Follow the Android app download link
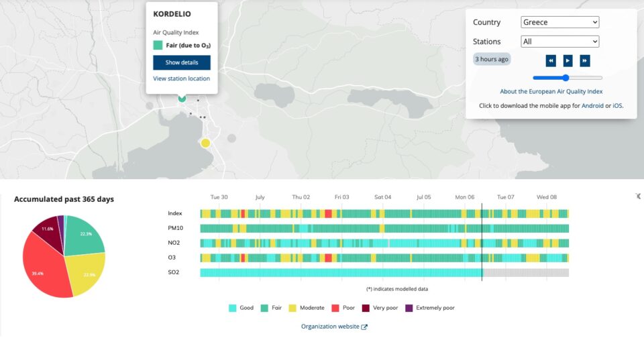644x340 pixels. coord(592,105)
